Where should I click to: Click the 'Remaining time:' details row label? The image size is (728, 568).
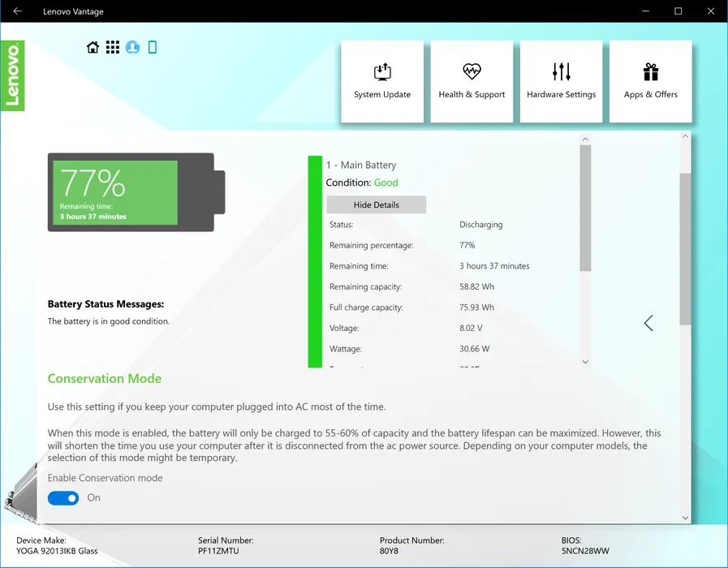(359, 266)
